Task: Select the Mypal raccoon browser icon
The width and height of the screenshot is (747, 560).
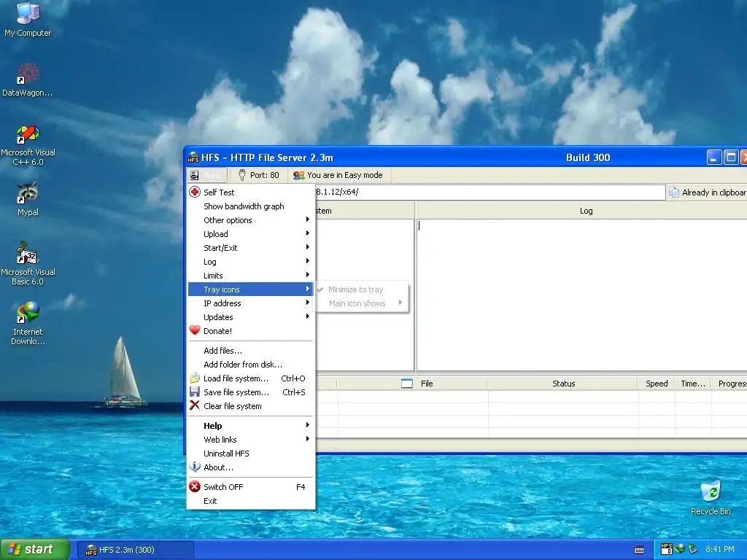Action: pos(28,199)
